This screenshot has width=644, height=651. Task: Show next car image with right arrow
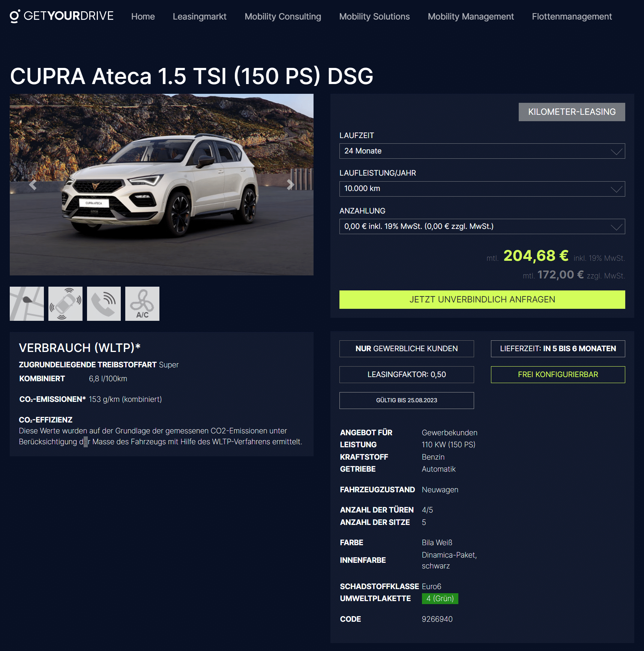tap(290, 185)
